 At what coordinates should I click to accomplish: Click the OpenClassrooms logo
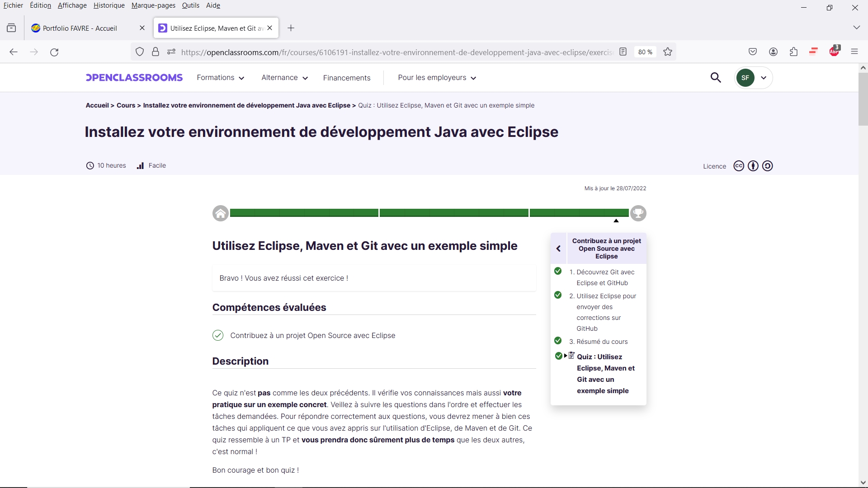(134, 78)
